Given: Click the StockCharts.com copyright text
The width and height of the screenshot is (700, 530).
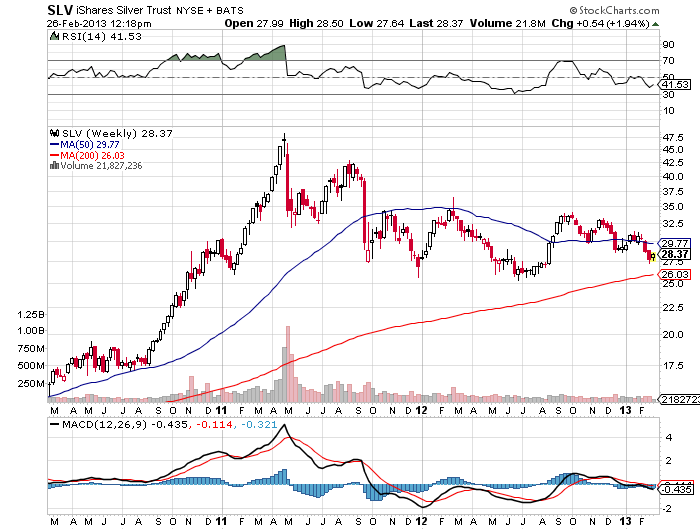Looking at the screenshot, I should pos(614,10).
